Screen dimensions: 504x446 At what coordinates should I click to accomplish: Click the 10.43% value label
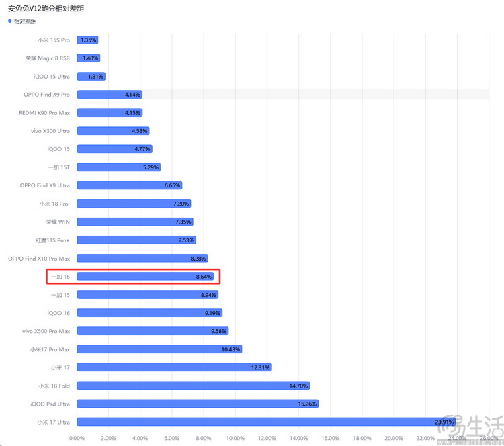(230, 349)
